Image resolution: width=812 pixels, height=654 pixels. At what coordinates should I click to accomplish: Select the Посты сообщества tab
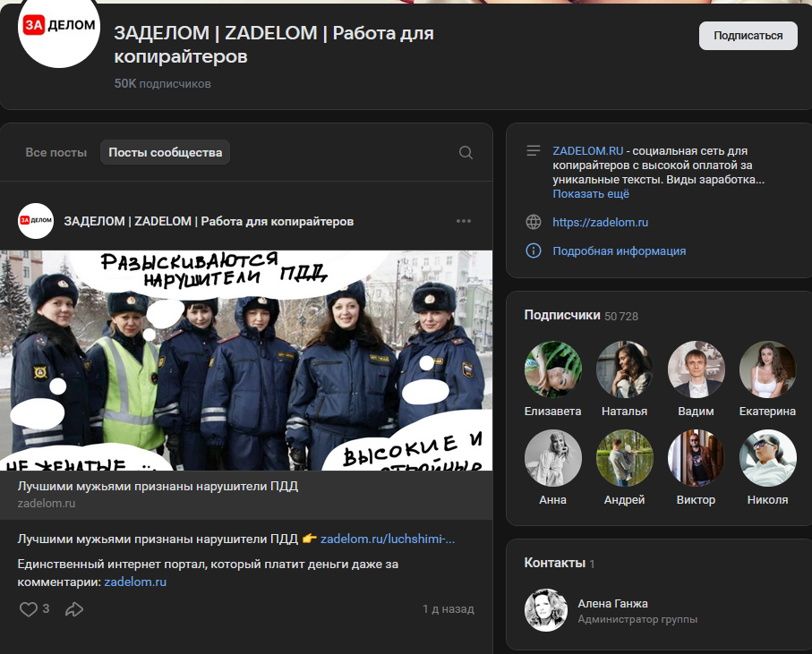164,152
